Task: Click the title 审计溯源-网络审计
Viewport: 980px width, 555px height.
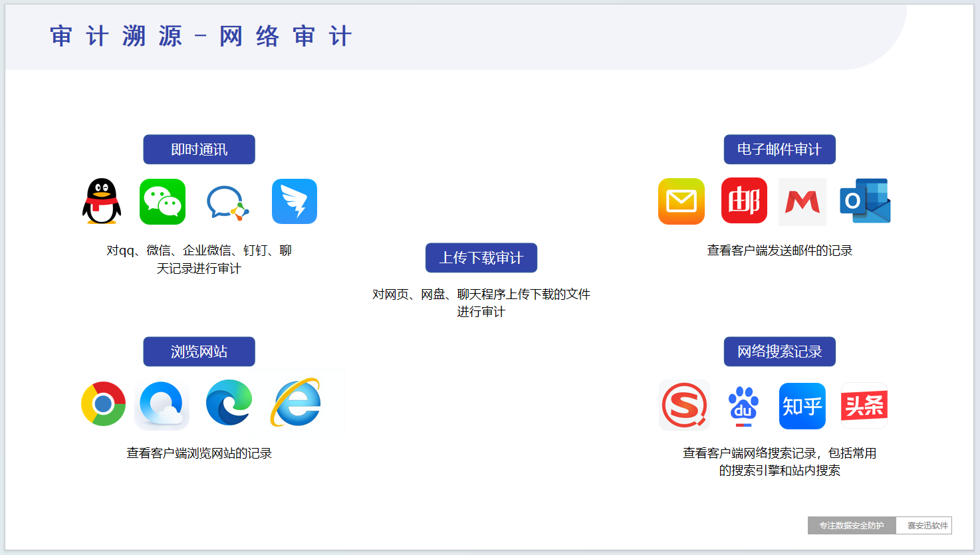Action: tap(201, 36)
